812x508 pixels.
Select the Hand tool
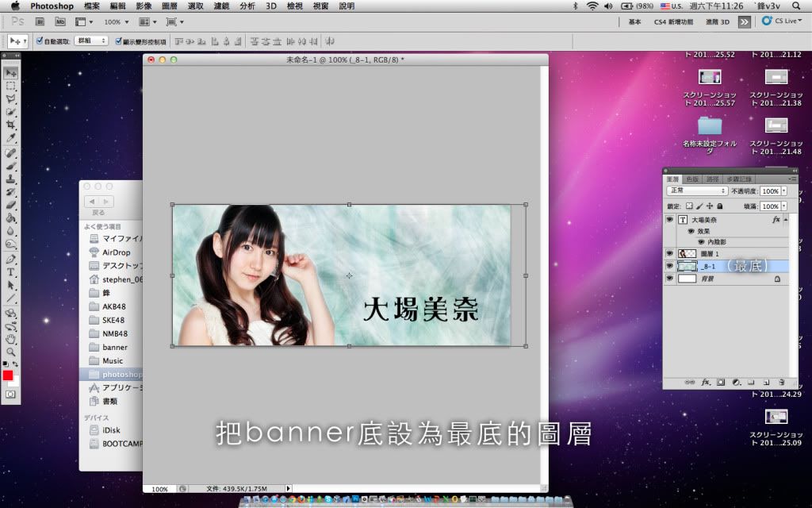11,339
